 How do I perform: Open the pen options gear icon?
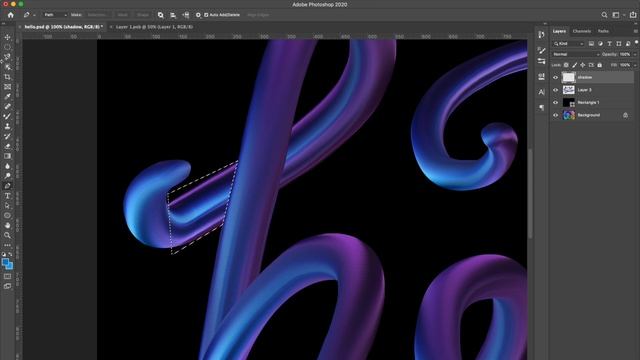(x=198, y=15)
